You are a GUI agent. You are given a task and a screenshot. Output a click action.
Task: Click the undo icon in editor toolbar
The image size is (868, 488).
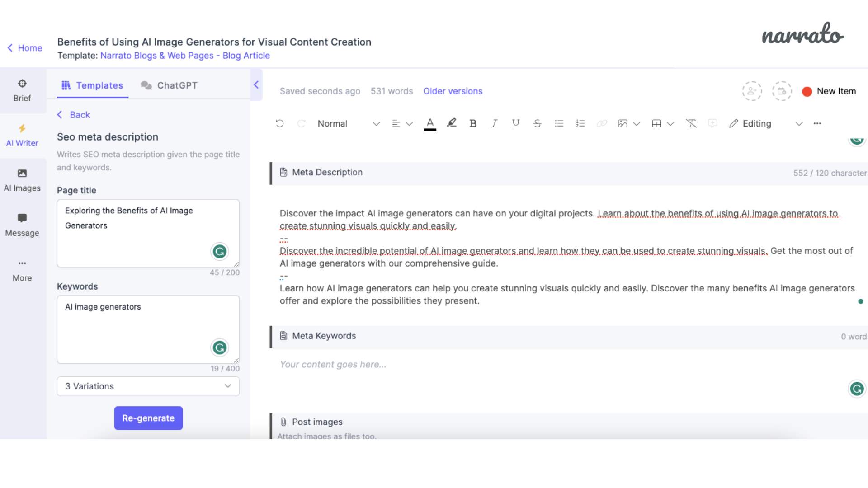click(x=280, y=123)
